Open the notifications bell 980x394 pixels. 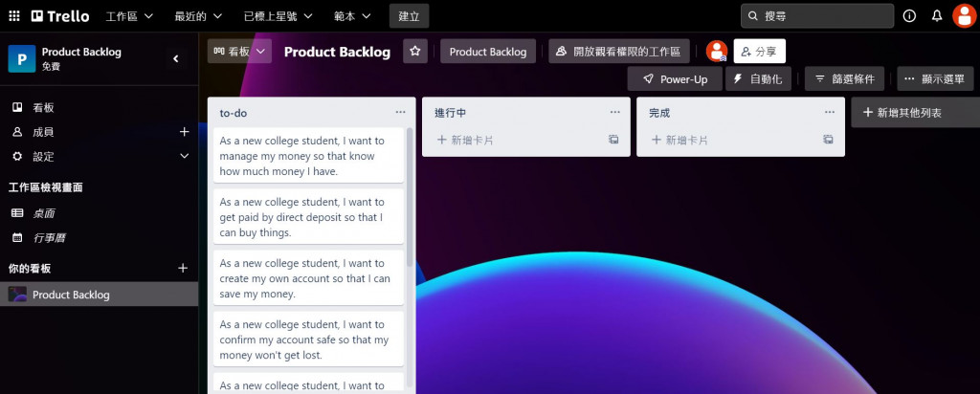(936, 15)
